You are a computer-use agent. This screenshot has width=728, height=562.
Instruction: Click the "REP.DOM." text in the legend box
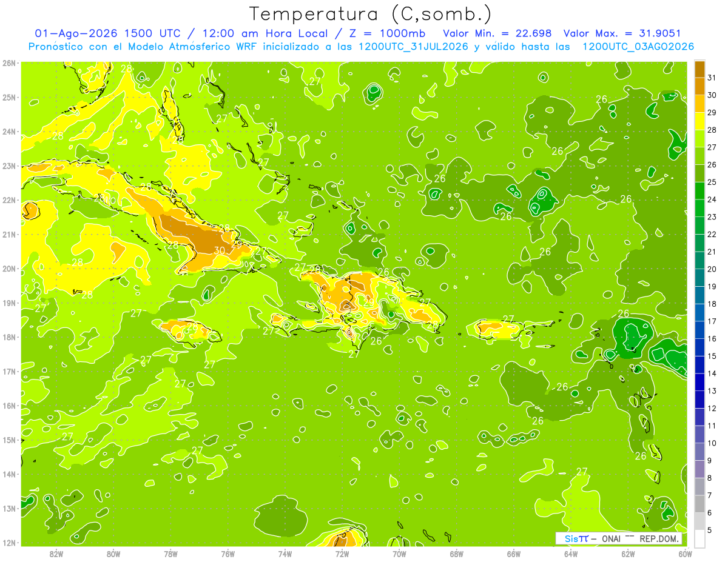[x=659, y=538]
